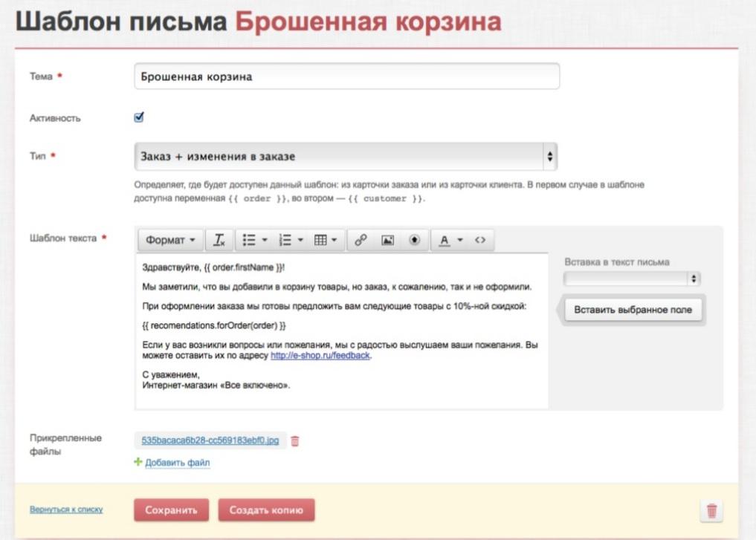Screen dimensions: 756x540
Task: Follow the Вернуться к списку link
Action: click(x=66, y=510)
